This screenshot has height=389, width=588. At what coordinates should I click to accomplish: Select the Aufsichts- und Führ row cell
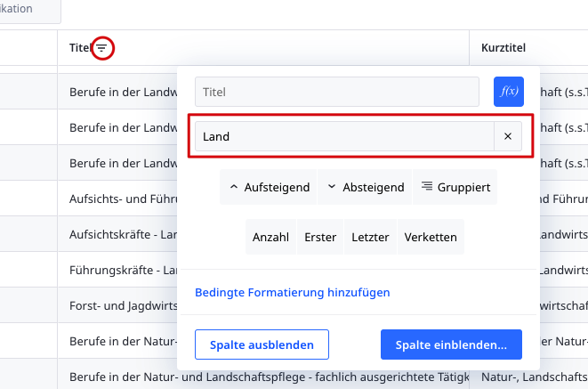pyautogui.click(x=122, y=198)
